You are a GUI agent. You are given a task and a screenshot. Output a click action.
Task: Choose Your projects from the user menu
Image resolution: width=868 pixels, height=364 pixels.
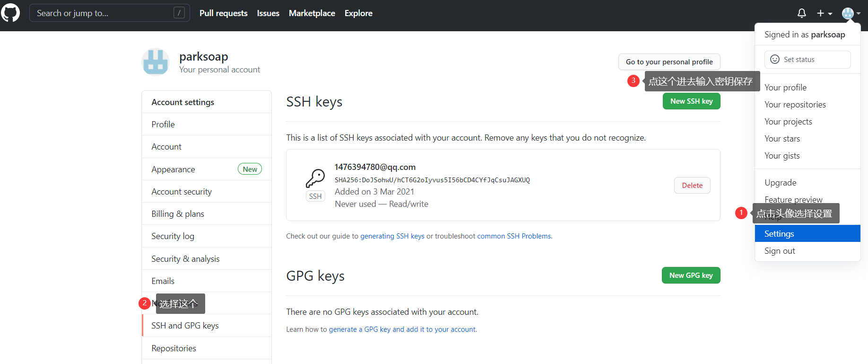tap(807, 122)
